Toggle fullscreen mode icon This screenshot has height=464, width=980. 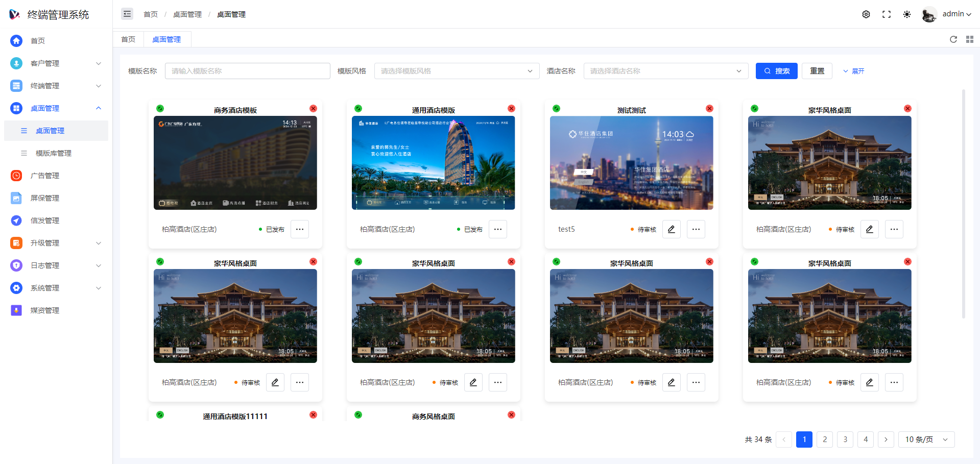[x=887, y=14]
